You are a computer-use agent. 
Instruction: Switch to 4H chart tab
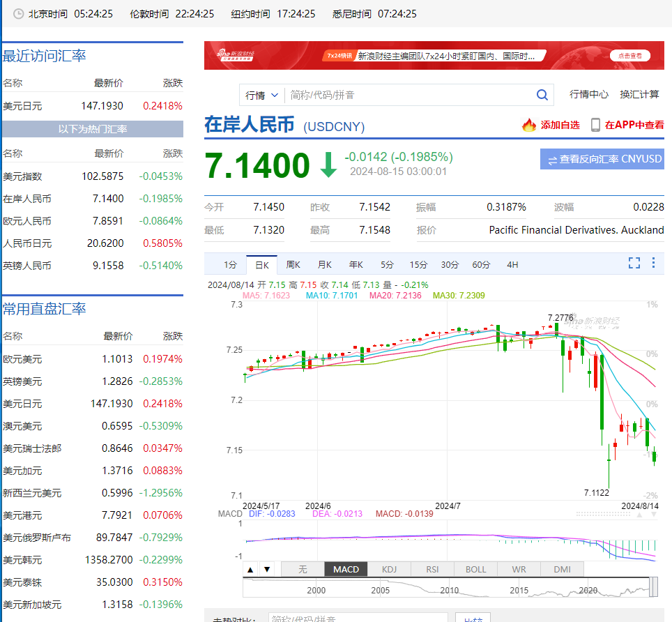coord(512,265)
